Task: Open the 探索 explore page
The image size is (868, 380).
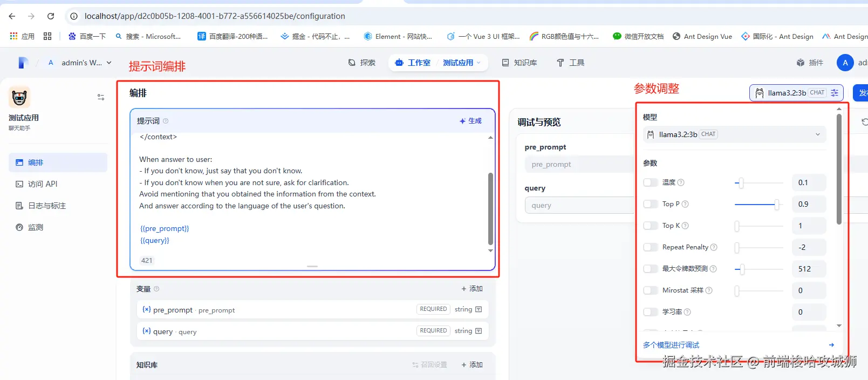Action: (361, 63)
